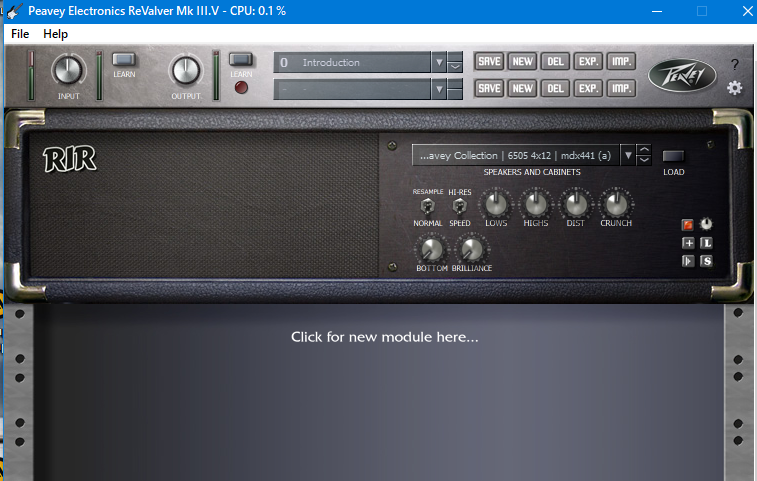757x481 pixels.
Task: Click the OUTPUT level knob
Action: [185, 70]
